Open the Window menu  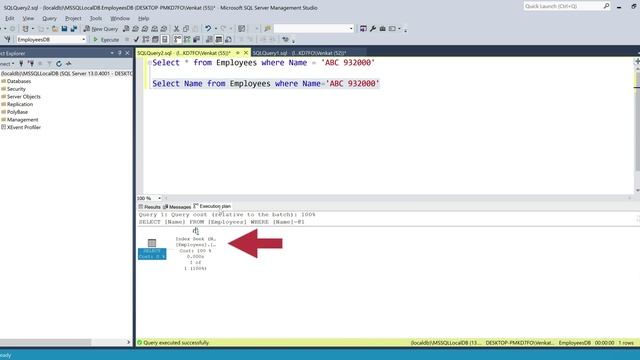click(120, 18)
